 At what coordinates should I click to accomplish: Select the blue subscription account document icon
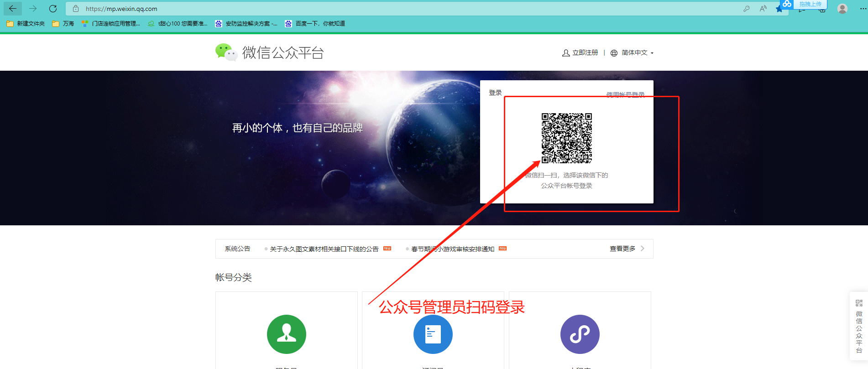pos(433,334)
